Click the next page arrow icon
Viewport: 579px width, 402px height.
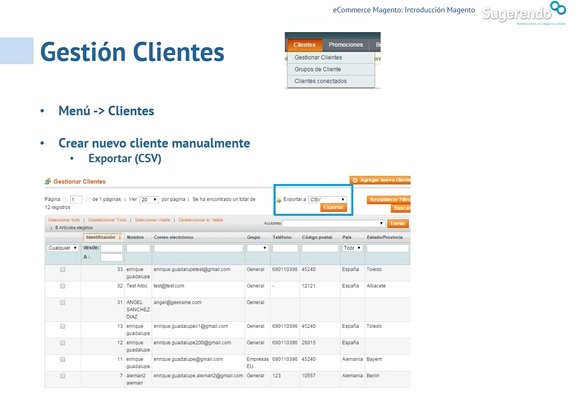(x=88, y=200)
